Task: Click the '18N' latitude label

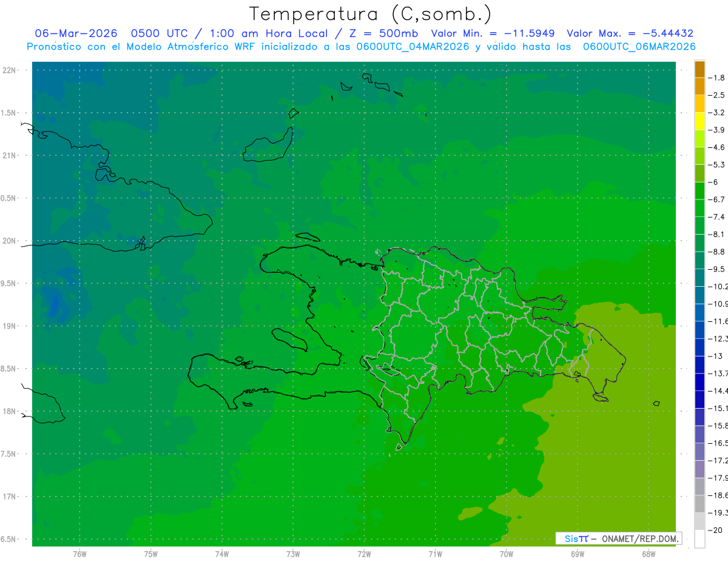Action: [x=10, y=411]
